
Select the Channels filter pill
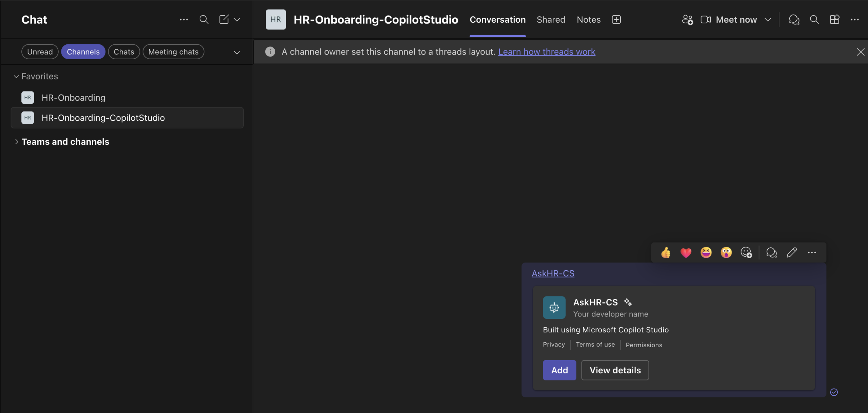[x=83, y=51]
